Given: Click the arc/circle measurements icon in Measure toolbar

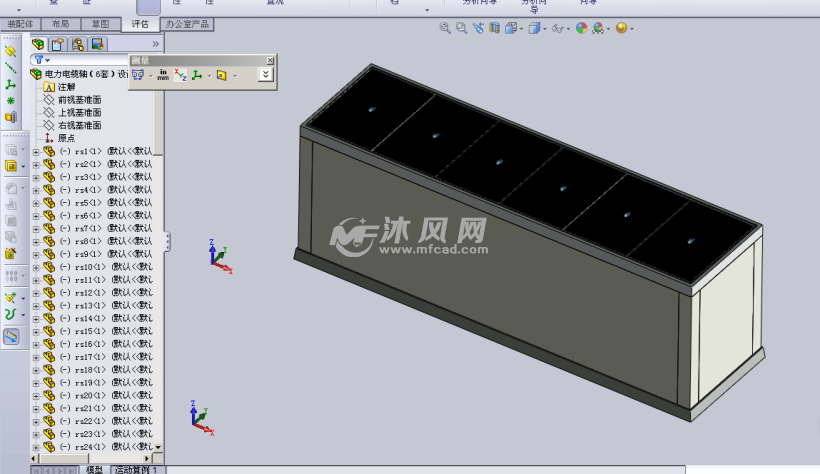Looking at the screenshot, I should click(x=138, y=75).
